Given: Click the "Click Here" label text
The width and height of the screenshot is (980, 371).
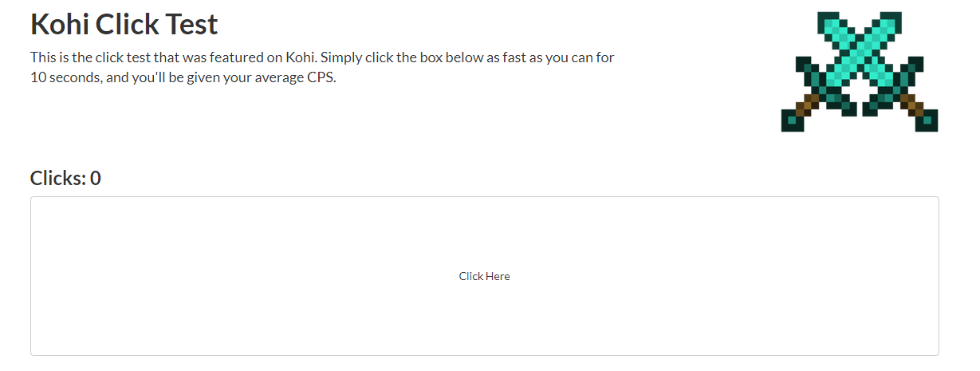Looking at the screenshot, I should point(484,276).
